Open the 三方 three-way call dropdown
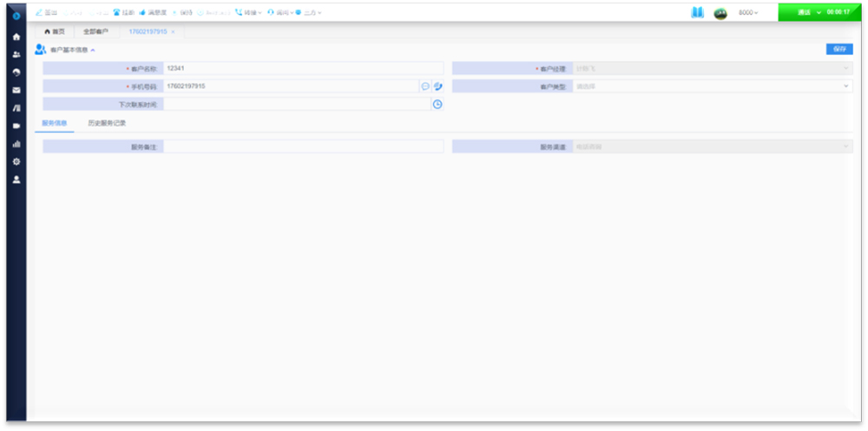The image size is (868, 431). pos(309,12)
